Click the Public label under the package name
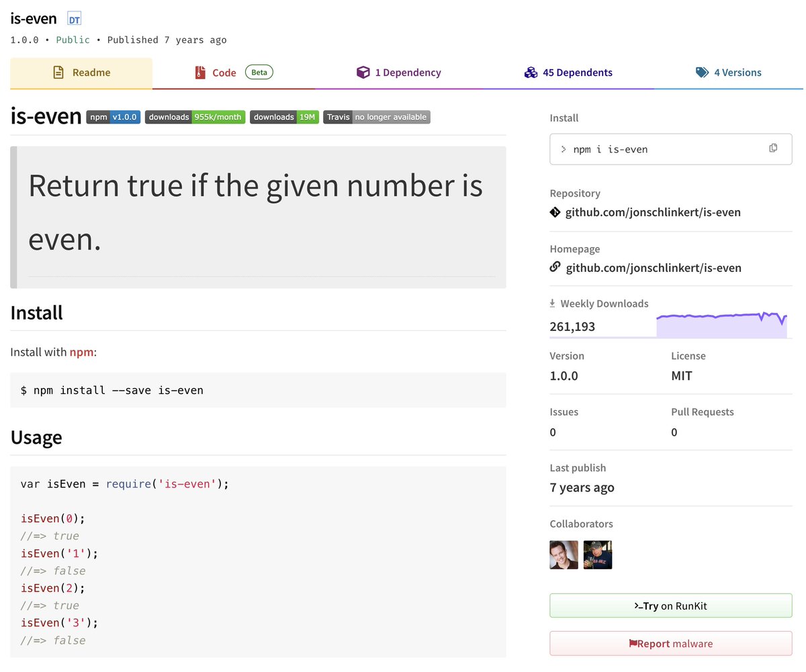The image size is (806, 672). pos(73,40)
